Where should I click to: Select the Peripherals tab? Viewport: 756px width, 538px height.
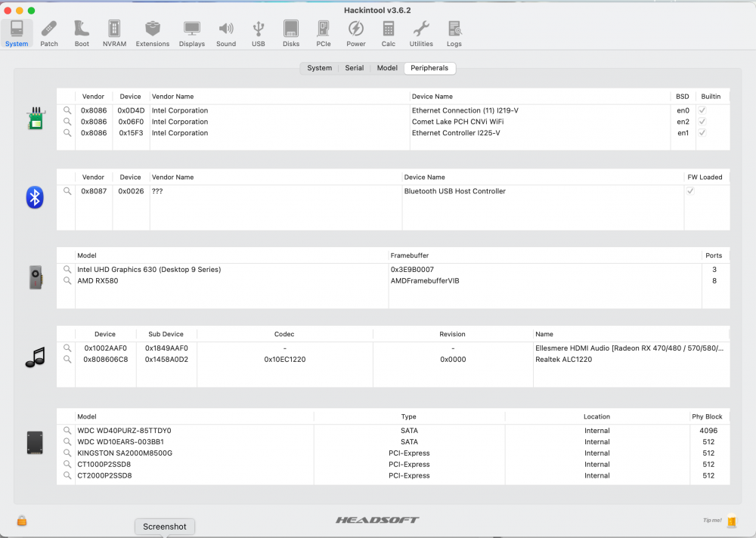click(x=429, y=68)
